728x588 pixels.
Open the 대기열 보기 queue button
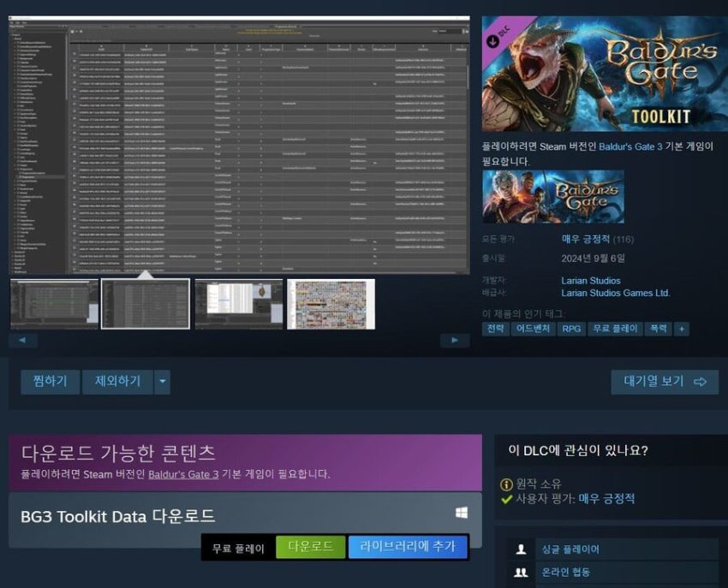(x=665, y=382)
